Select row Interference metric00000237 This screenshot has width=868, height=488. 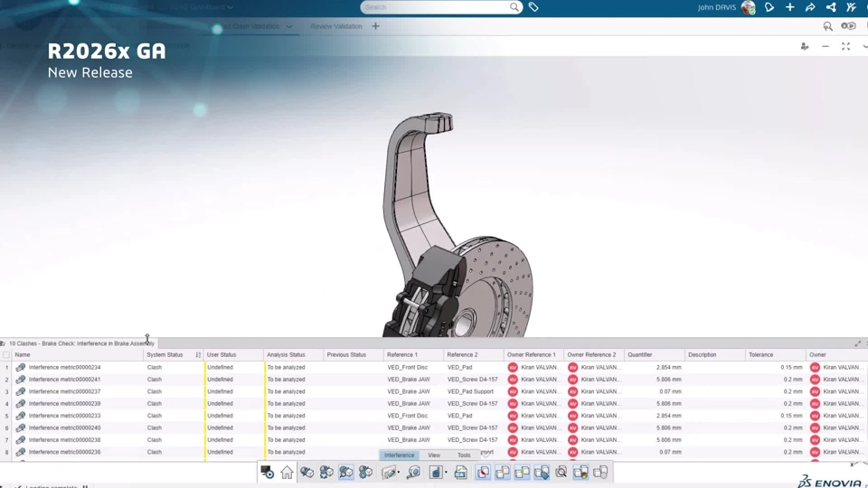coord(434,391)
